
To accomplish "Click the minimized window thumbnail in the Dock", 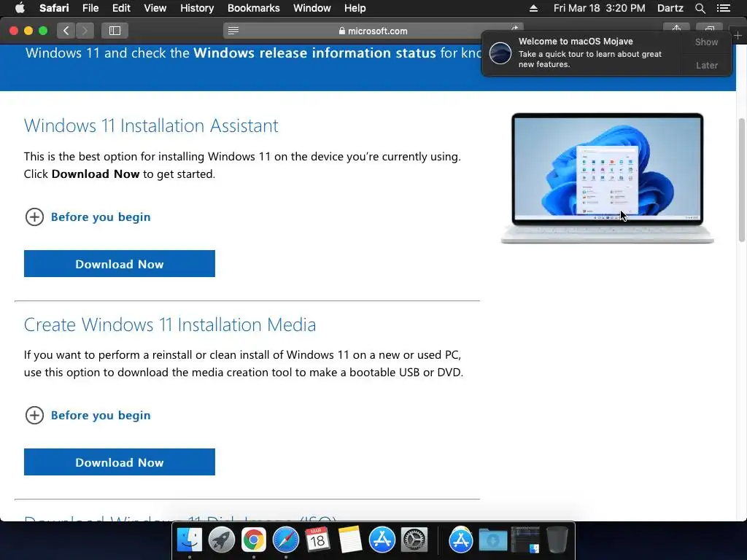I will click(525, 540).
